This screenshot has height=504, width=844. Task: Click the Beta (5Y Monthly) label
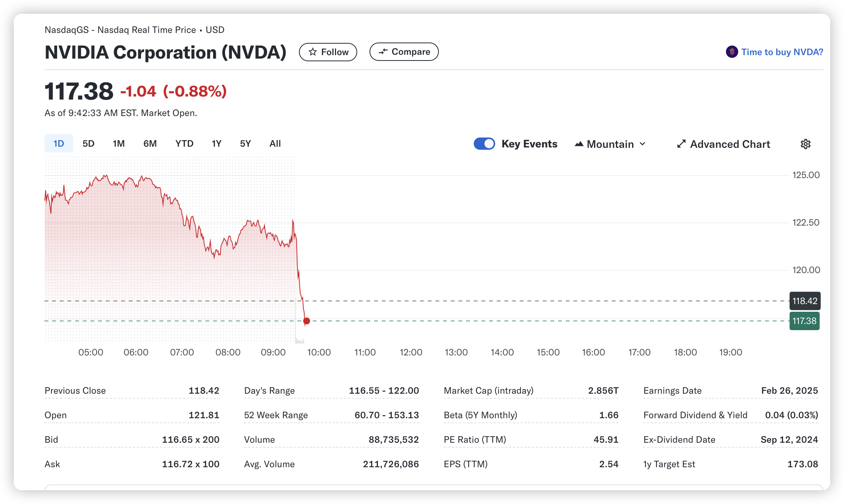point(481,415)
